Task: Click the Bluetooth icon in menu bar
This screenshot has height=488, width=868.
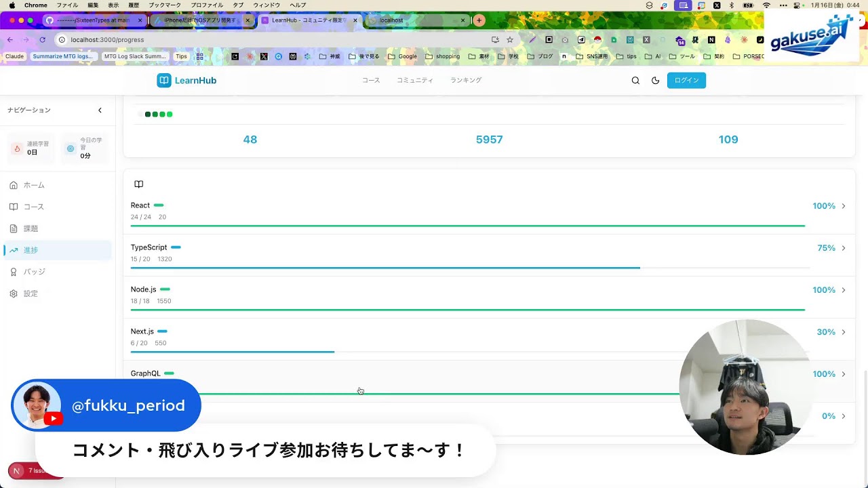Action: pyautogui.click(x=732, y=5)
